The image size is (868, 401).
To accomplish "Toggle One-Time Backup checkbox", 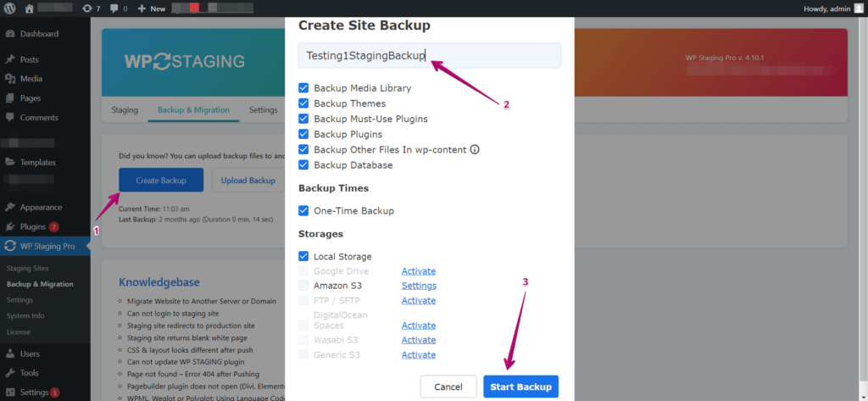I will [x=303, y=211].
